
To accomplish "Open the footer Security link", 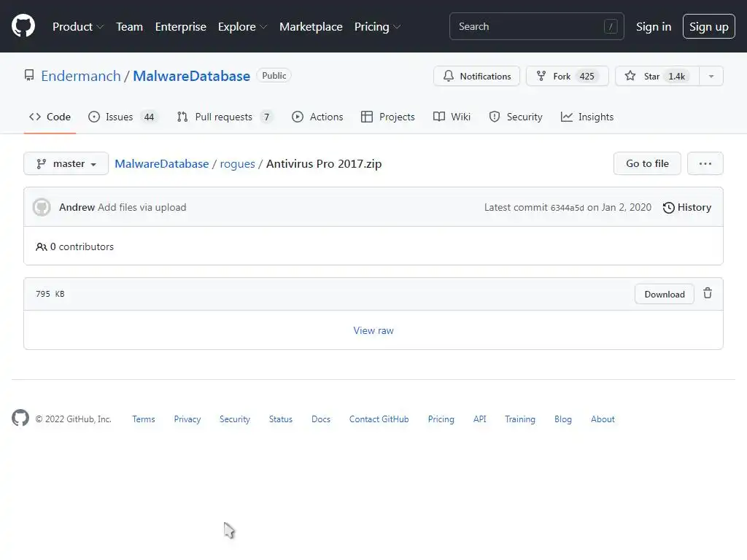I will [x=234, y=419].
